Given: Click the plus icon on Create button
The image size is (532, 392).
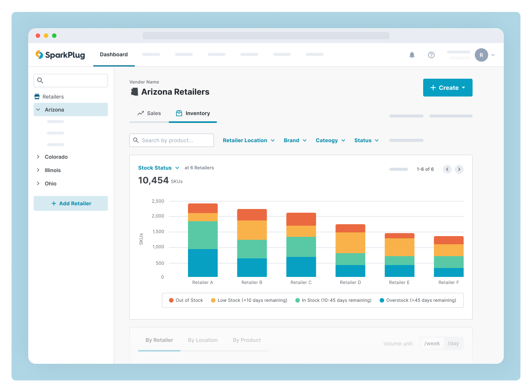Looking at the screenshot, I should point(433,88).
